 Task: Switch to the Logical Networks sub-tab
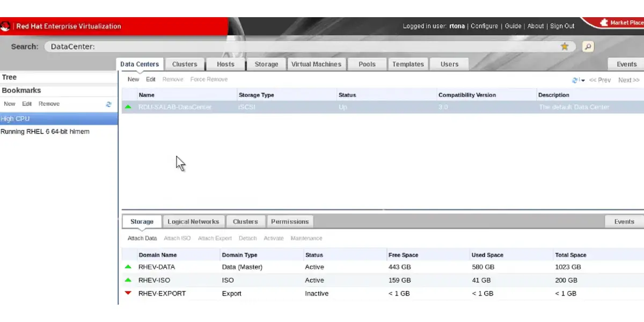(x=193, y=222)
